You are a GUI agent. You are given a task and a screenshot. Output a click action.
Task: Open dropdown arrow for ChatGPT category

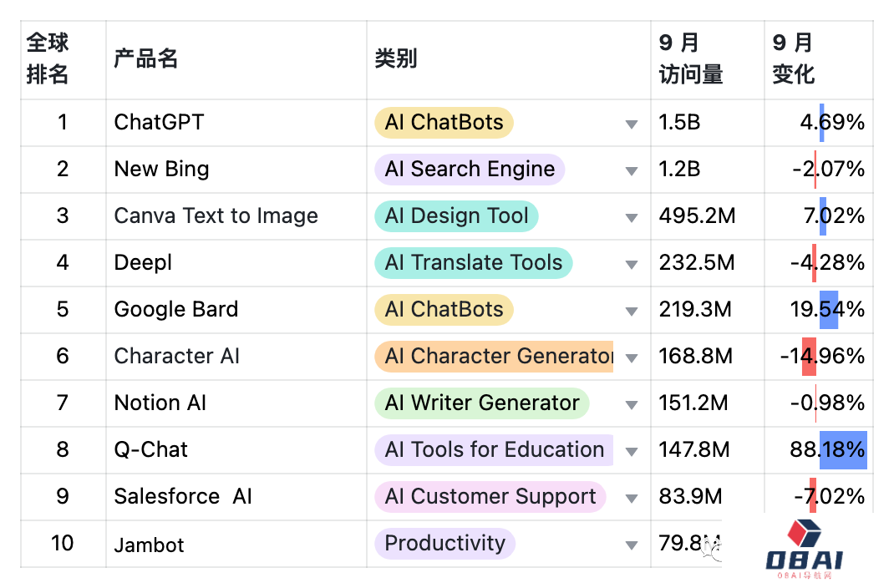point(632,124)
